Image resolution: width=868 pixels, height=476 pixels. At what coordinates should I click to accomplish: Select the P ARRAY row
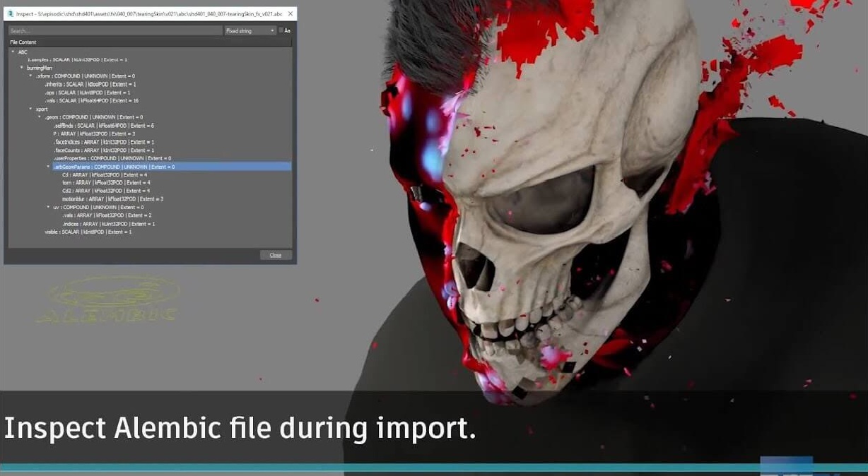94,133
